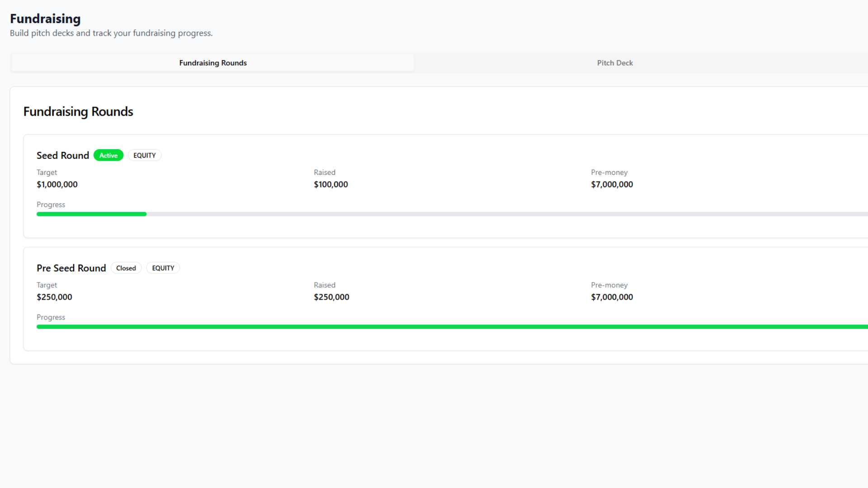Screen dimensions: 868x488
Task: Click the Seed Round progress bar
Action: [452, 214]
